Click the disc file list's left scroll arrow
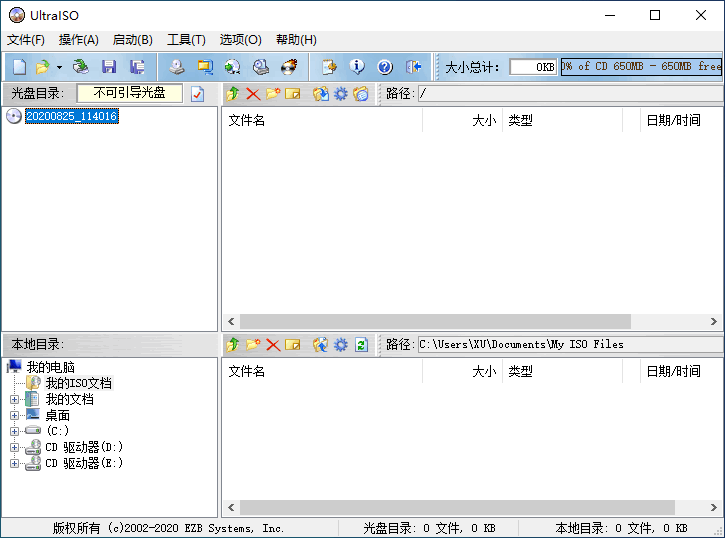Image resolution: width=725 pixels, height=538 pixels. click(231, 321)
